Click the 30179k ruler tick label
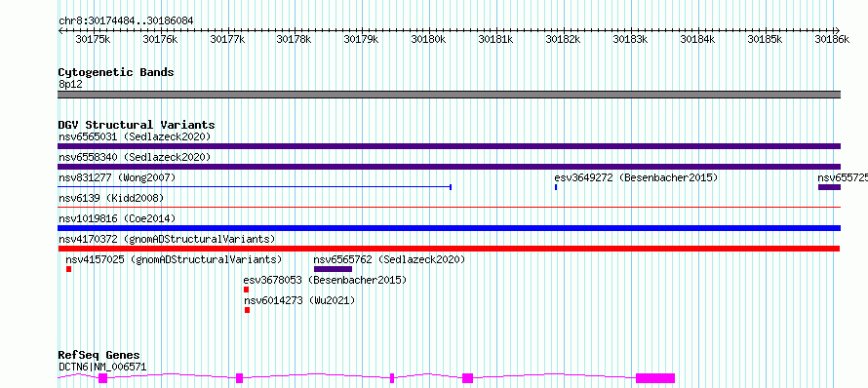868x388 pixels. click(362, 39)
